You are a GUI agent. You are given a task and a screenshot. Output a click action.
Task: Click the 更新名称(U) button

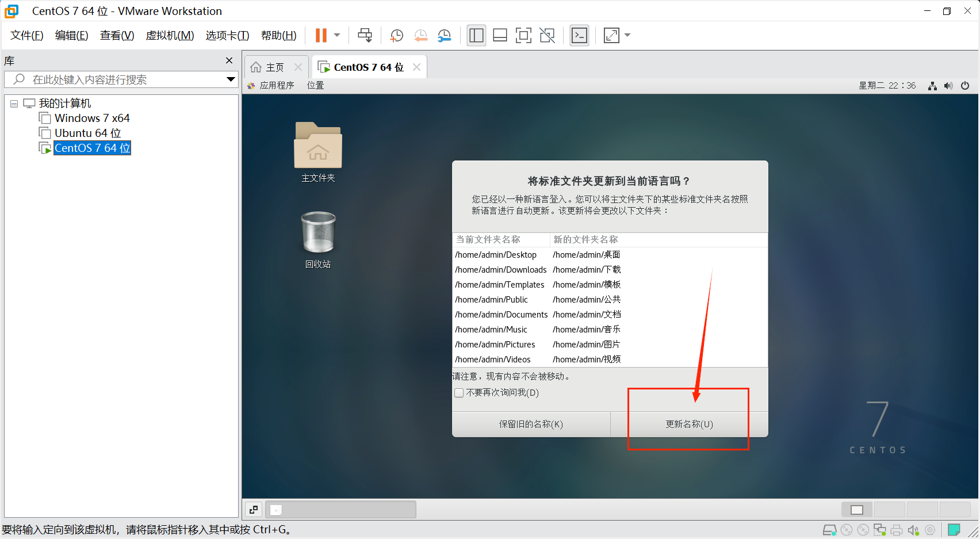click(x=689, y=424)
